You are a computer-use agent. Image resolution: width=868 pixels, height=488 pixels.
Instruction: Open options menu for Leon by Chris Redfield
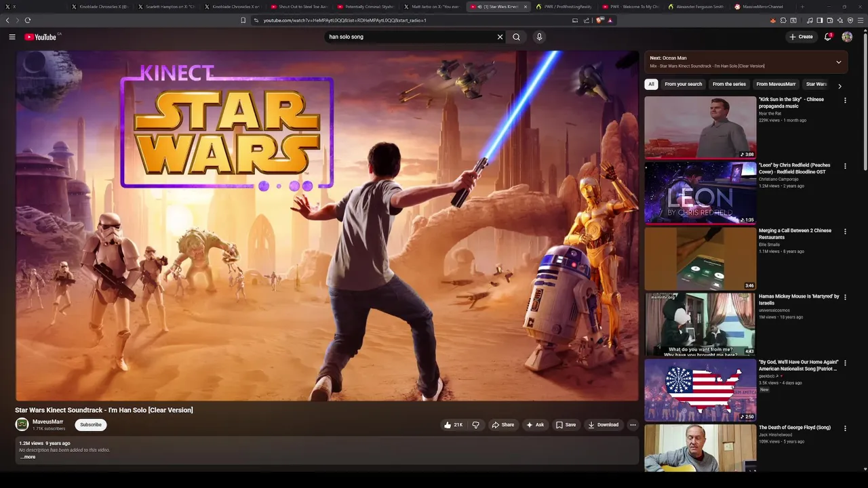point(845,166)
